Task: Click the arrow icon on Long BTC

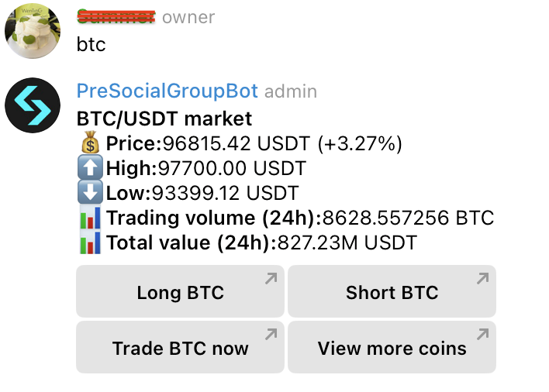Action: (x=271, y=278)
